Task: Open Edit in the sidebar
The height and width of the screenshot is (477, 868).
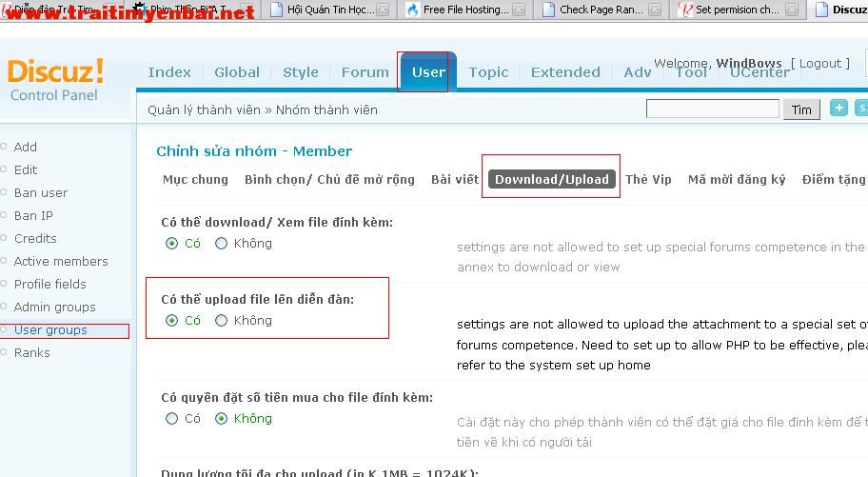Action: 26,169
